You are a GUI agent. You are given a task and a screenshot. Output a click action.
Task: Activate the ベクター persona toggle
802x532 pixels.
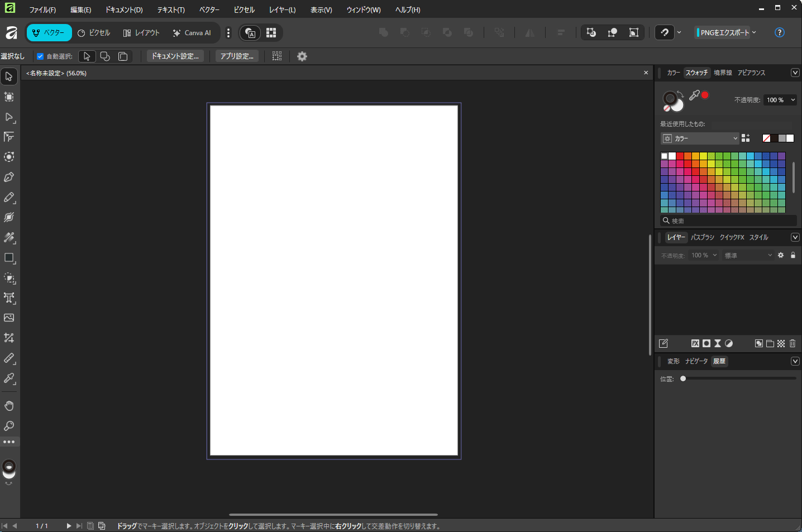click(x=49, y=32)
